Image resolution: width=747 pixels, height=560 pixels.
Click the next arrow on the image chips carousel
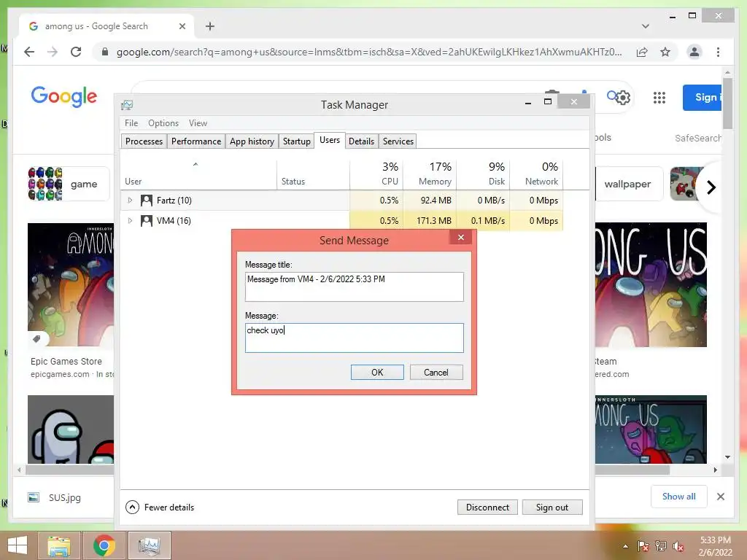(x=711, y=187)
